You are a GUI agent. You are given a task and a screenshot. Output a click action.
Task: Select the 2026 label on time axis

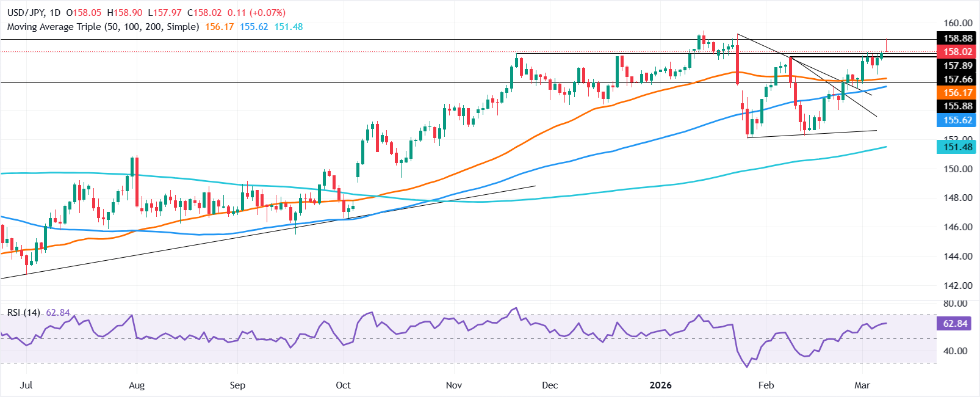point(660,385)
